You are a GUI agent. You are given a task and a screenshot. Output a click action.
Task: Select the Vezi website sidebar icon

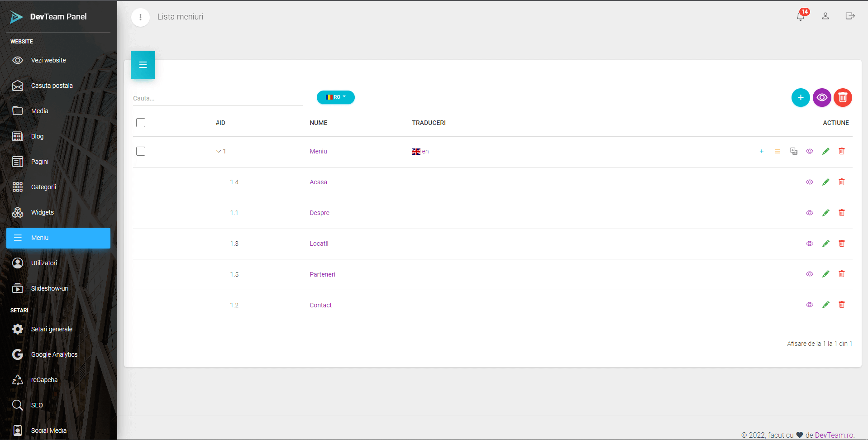(x=18, y=60)
